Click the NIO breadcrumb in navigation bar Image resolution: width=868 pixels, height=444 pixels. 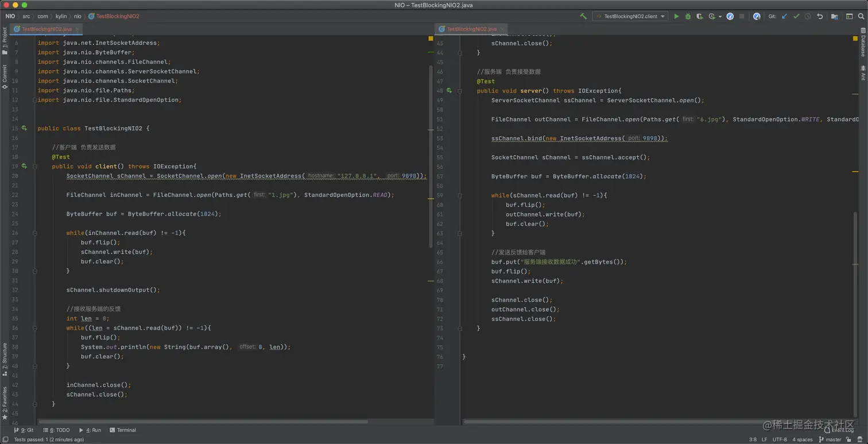click(10, 17)
